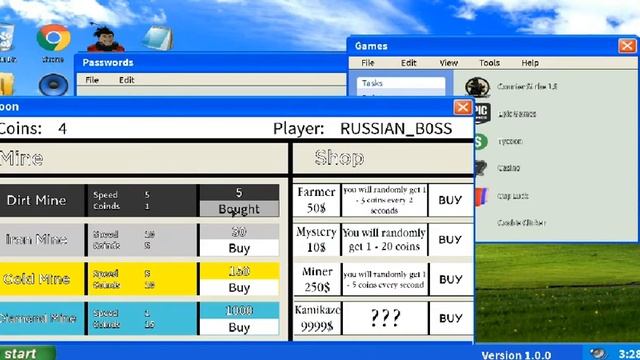Close the Games window
Viewport: 640px width, 360px height.
(627, 46)
